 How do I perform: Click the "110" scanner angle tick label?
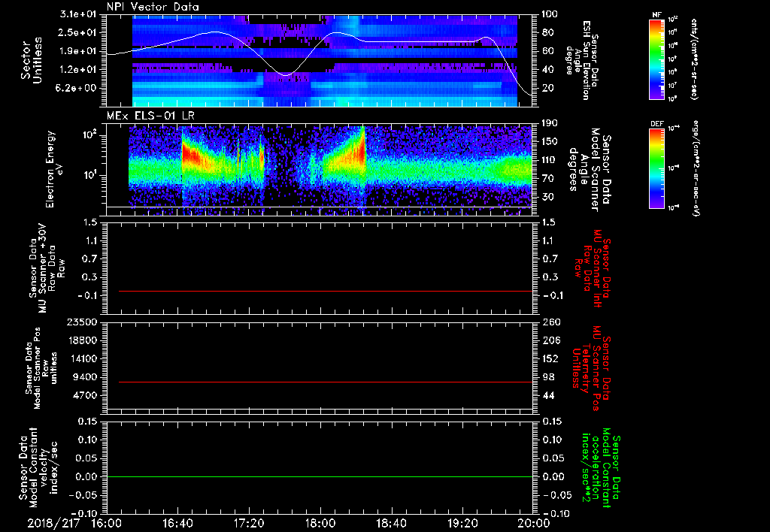click(x=550, y=160)
